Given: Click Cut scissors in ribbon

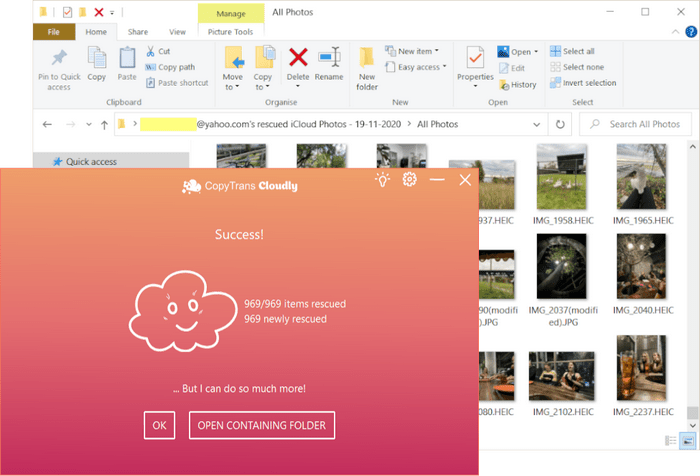Looking at the screenshot, I should (158, 51).
